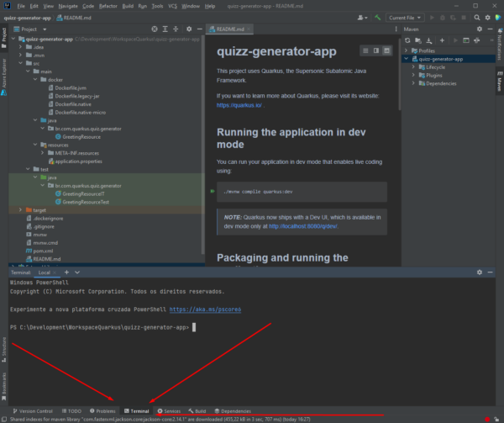Open Current File run configuration dropdown
Screen dimensions: 504x423
pyautogui.click(x=405, y=18)
